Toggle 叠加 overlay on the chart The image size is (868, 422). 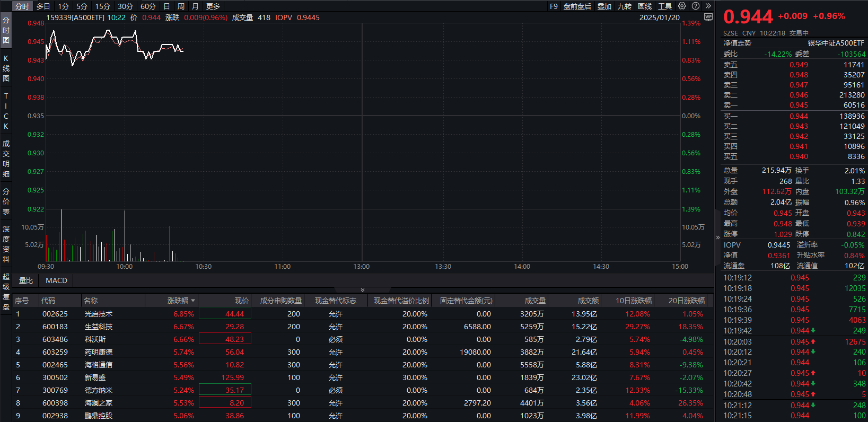coord(604,6)
